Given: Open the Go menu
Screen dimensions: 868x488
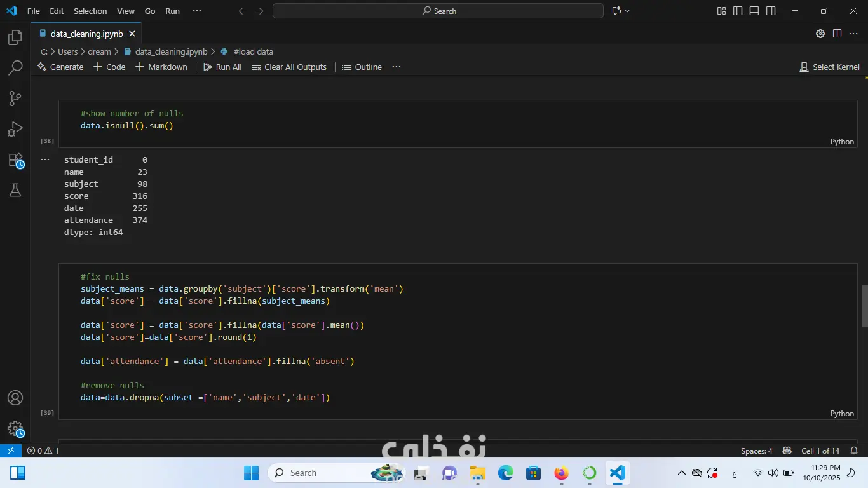Looking at the screenshot, I should [x=150, y=11].
